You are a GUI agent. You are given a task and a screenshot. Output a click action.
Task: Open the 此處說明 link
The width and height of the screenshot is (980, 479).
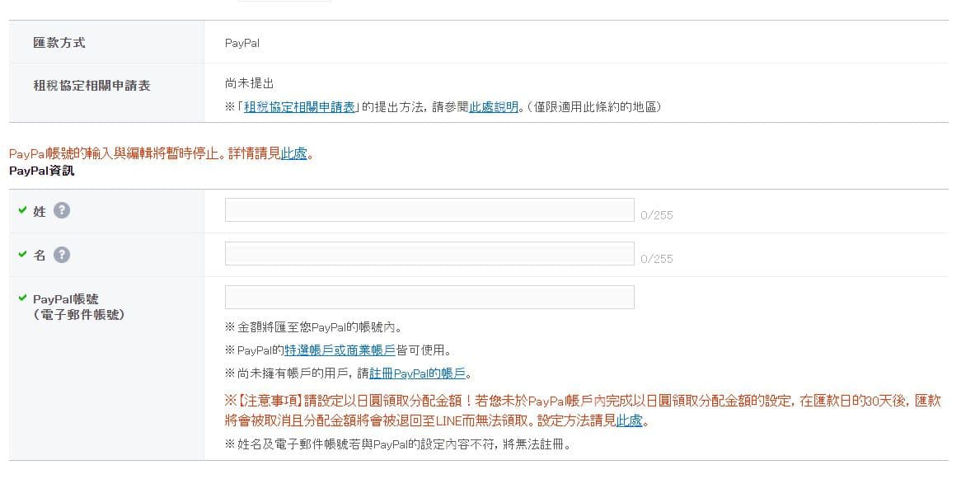(x=494, y=107)
